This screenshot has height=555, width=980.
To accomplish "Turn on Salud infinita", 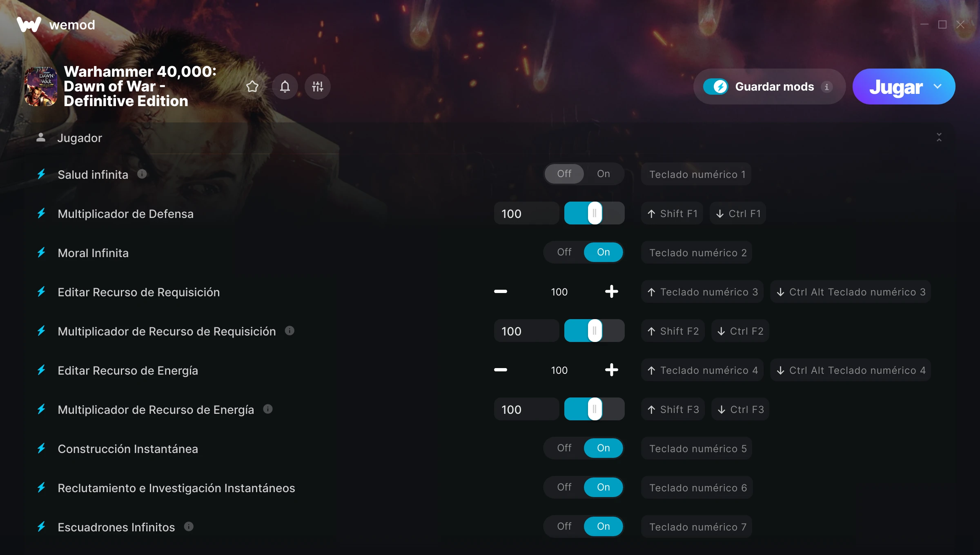I will coord(604,174).
